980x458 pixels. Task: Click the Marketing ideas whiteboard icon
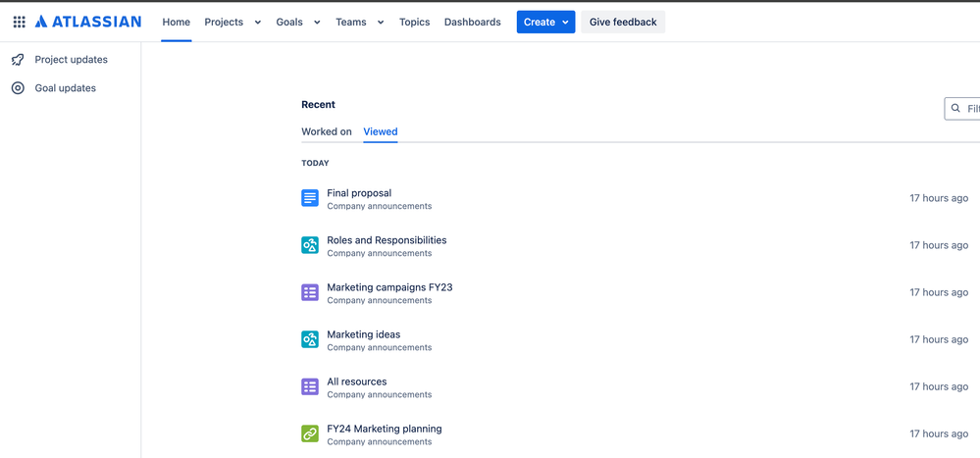click(310, 340)
